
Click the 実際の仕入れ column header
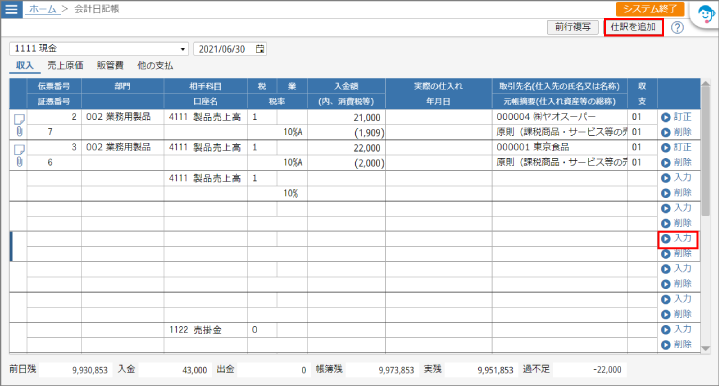coord(438,86)
